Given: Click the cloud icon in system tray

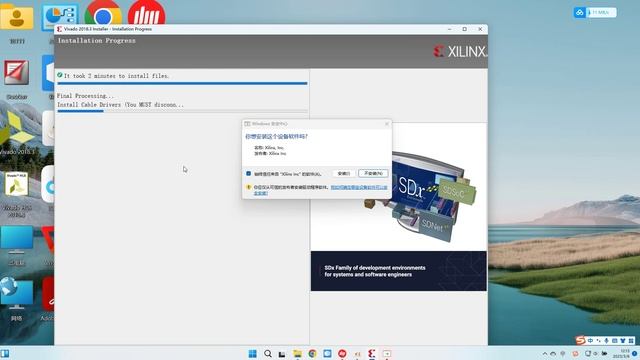Looking at the screenshot, I should pyautogui.click(x=553, y=353).
